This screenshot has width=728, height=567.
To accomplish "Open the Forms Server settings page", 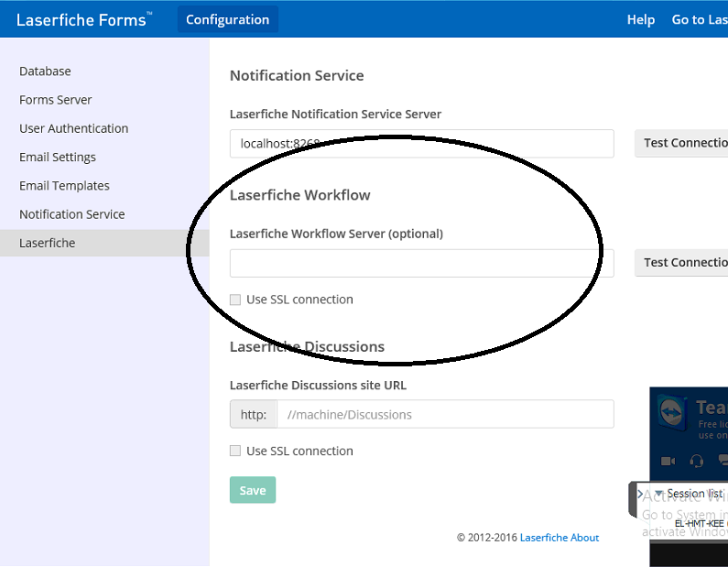I will [x=55, y=100].
